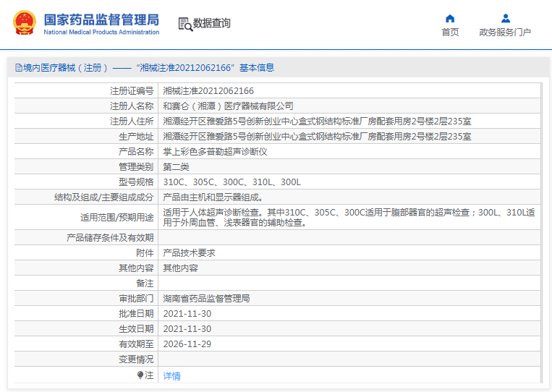This screenshot has width=552, height=392.
Task: Open the 详情 link
Action: (171, 376)
